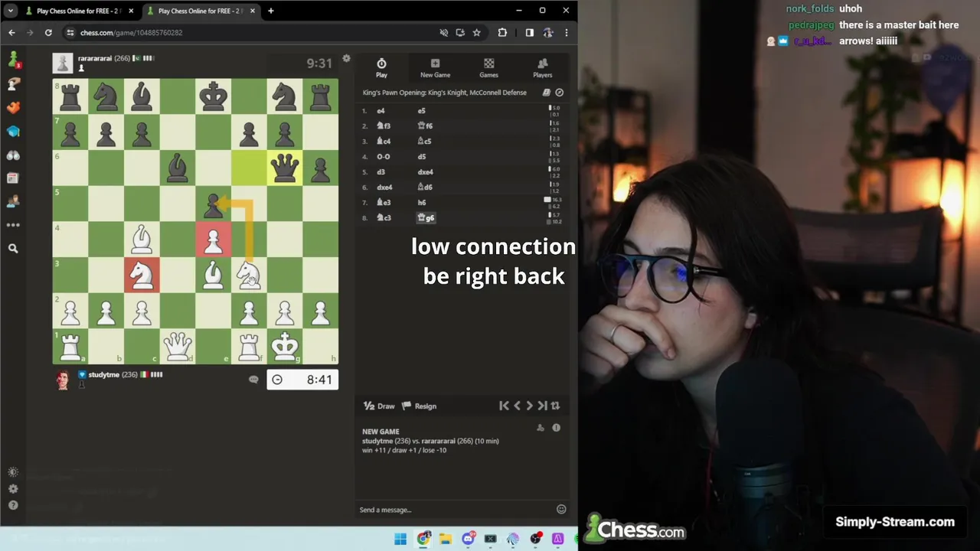Image resolution: width=980 pixels, height=551 pixels.
Task: Click opponent rarararai's username
Action: pyautogui.click(x=94, y=58)
